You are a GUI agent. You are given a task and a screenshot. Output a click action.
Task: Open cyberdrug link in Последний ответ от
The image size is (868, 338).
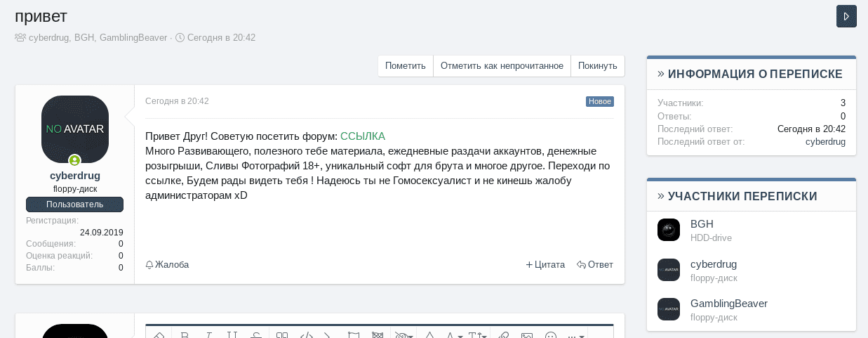coord(825,141)
